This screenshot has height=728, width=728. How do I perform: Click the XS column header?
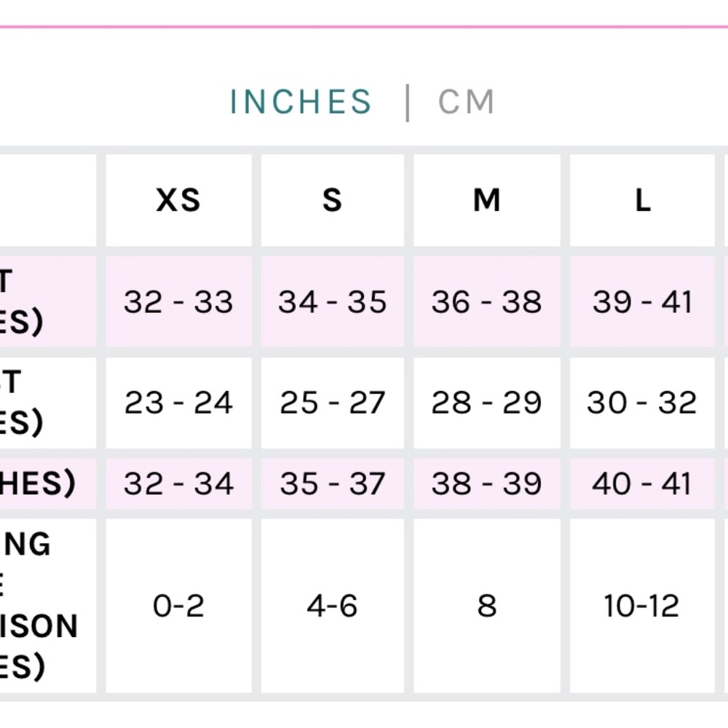coord(178,200)
